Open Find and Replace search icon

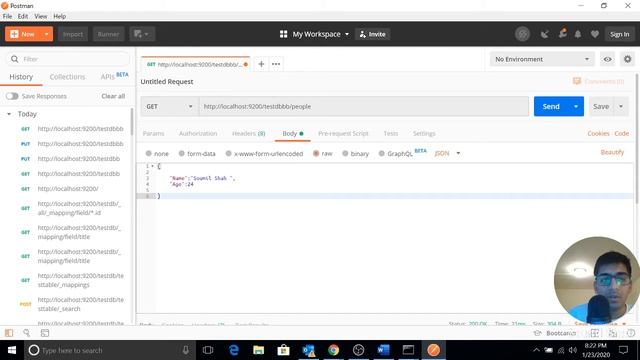27,333
